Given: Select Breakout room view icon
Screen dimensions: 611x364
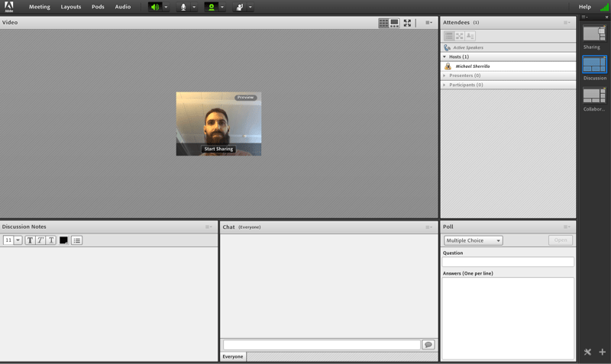Looking at the screenshot, I should click(x=460, y=36).
